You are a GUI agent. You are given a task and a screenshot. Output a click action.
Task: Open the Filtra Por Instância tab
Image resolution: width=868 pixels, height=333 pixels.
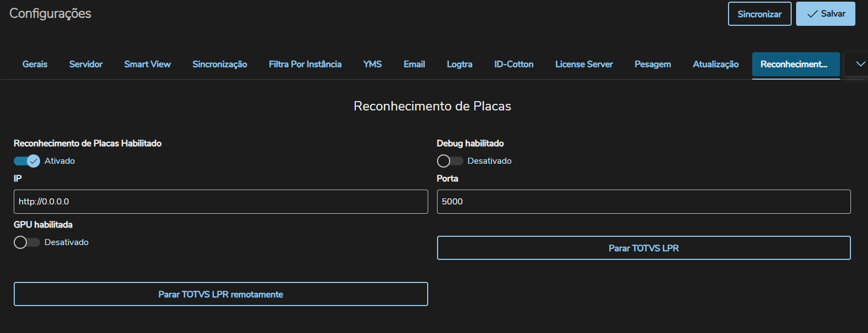(x=305, y=64)
